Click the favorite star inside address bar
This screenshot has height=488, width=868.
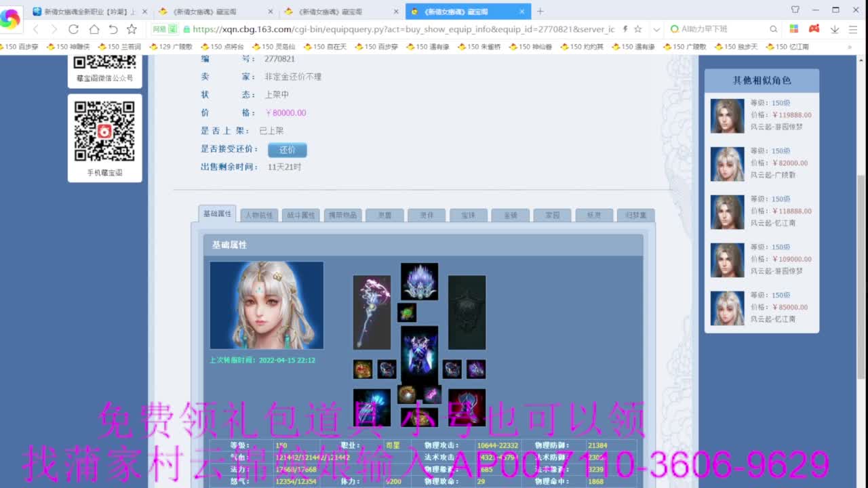pos(638,29)
